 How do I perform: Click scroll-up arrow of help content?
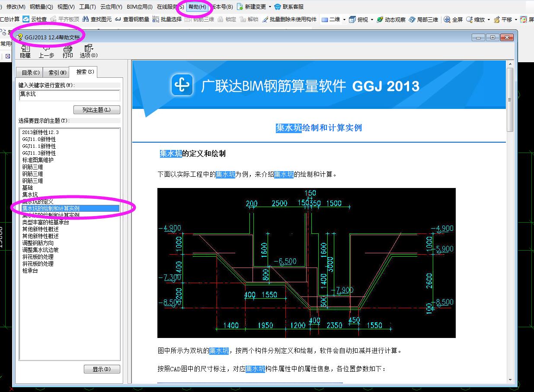pyautogui.click(x=510, y=64)
